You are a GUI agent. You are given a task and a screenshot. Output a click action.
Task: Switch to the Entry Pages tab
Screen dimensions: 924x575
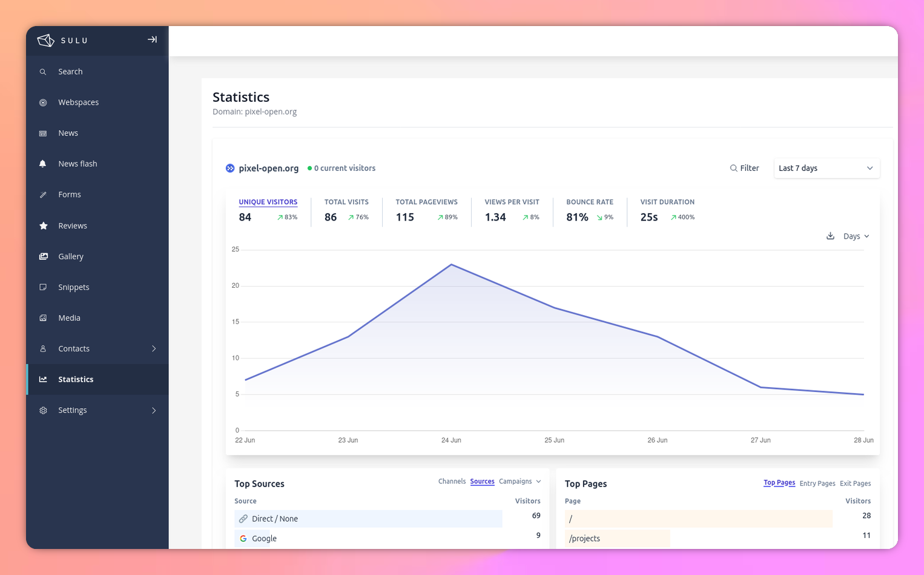coord(817,484)
